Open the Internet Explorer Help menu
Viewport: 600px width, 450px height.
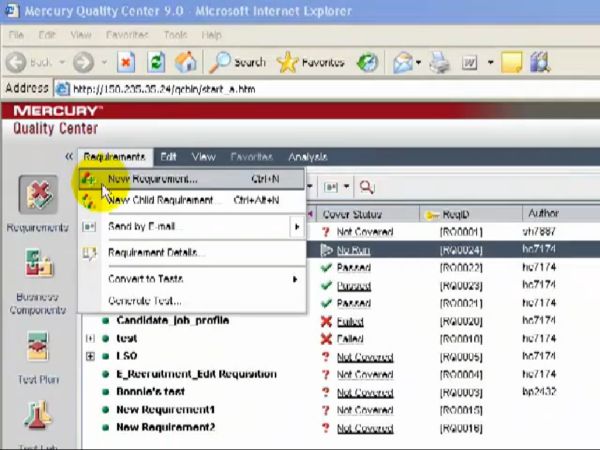tap(212, 35)
